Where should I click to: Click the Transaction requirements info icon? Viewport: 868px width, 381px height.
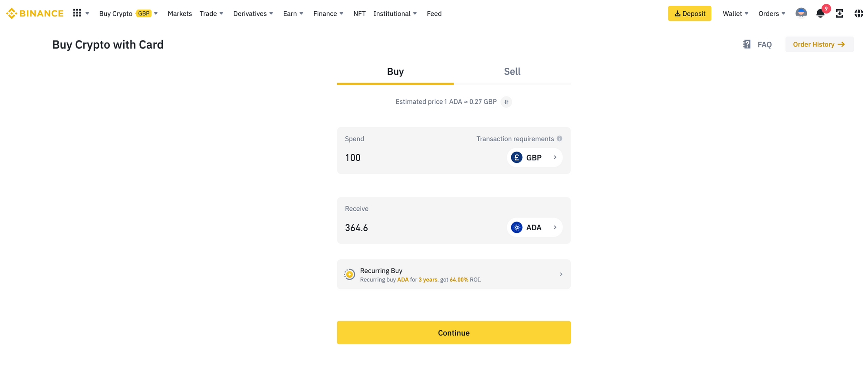(x=559, y=139)
